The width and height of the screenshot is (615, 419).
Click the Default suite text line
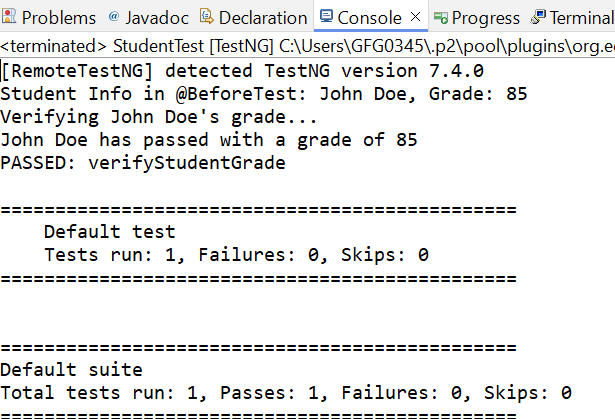[x=72, y=370]
